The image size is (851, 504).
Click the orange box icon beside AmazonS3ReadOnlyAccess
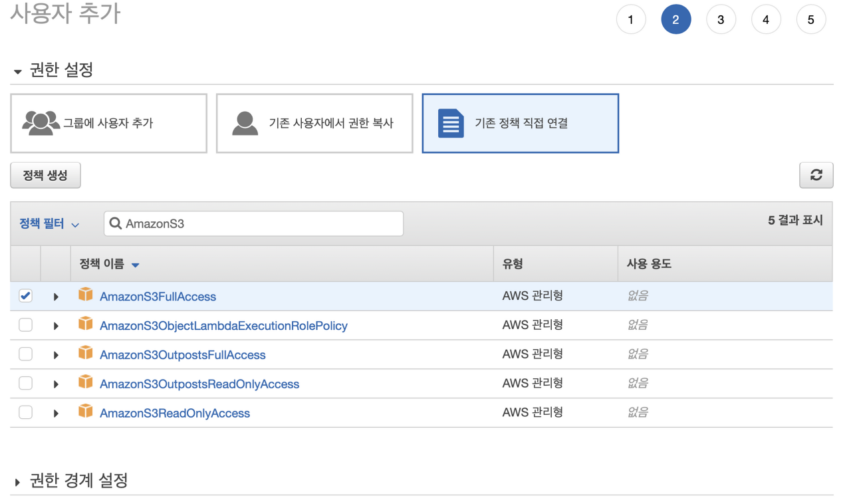[x=85, y=412]
